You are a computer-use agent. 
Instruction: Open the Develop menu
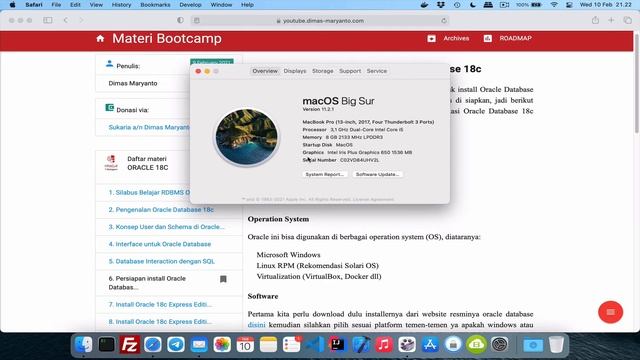click(x=191, y=5)
